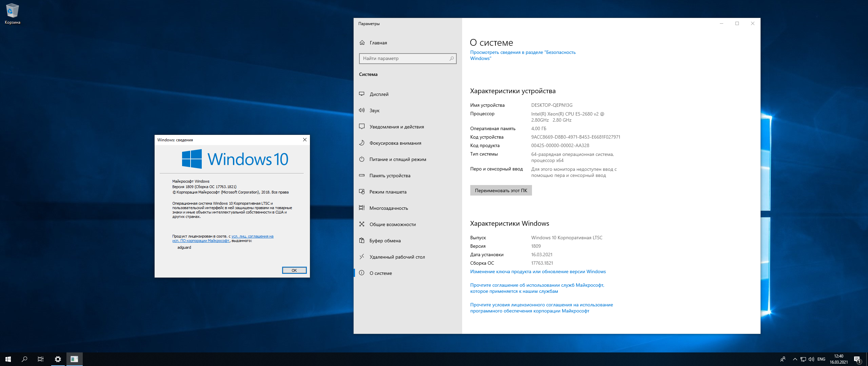This screenshot has height=366, width=868.
Task: Select "Общие возможности" menu label
Action: click(393, 224)
